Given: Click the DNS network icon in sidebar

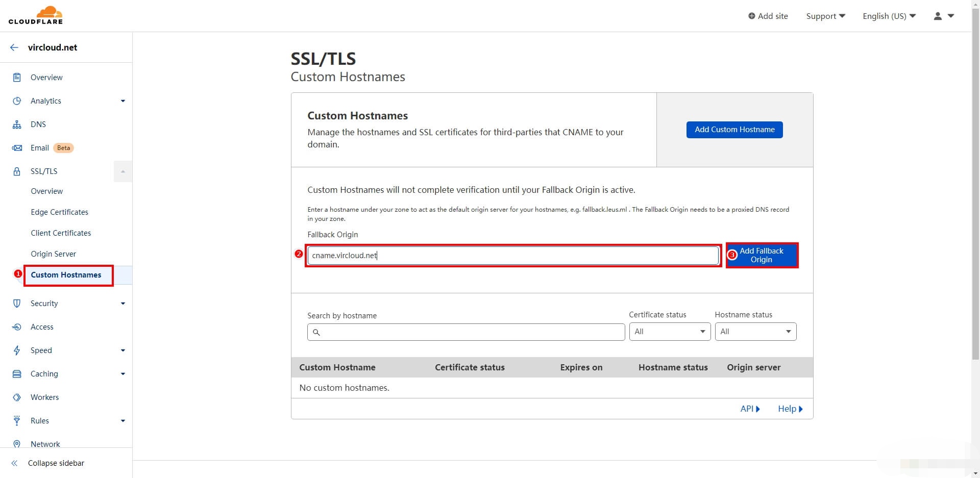Looking at the screenshot, I should tap(17, 124).
